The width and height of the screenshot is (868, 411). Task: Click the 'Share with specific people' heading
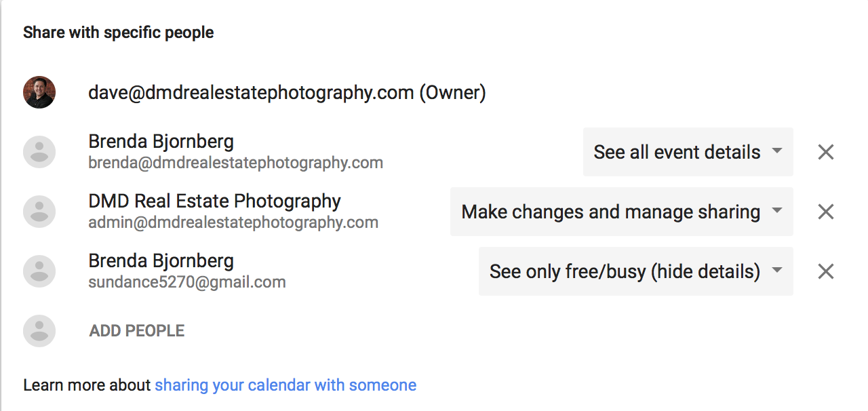tap(119, 33)
